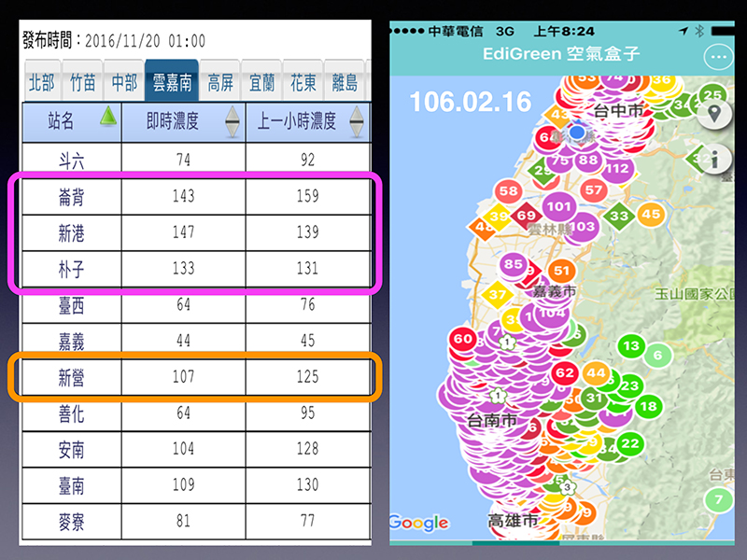Click the 新港 station name

pyautogui.click(x=72, y=232)
